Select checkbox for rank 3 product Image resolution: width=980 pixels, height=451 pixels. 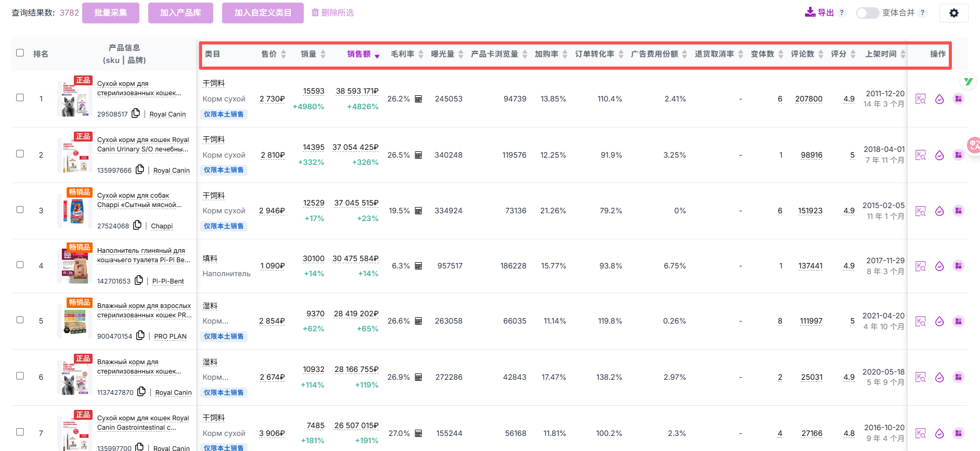[20, 210]
